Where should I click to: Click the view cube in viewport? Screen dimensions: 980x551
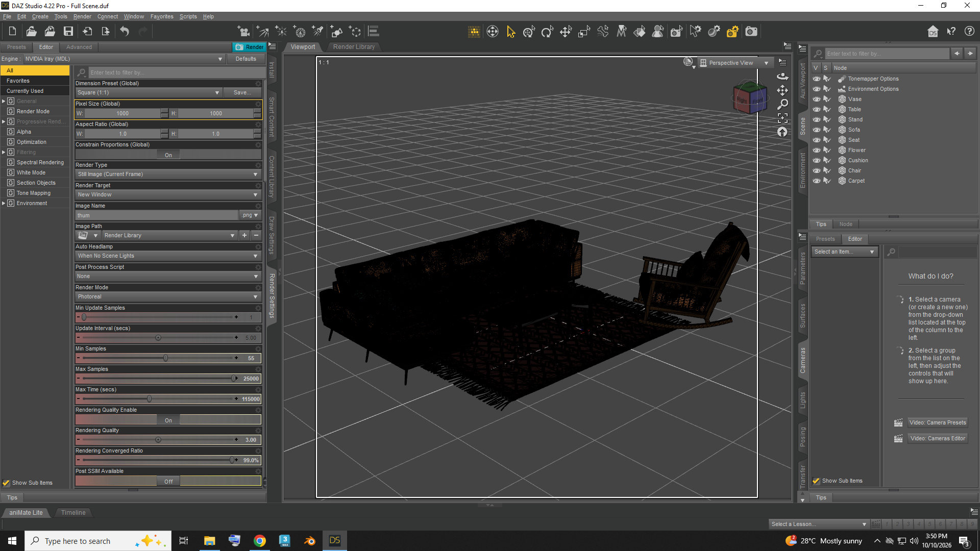point(750,97)
